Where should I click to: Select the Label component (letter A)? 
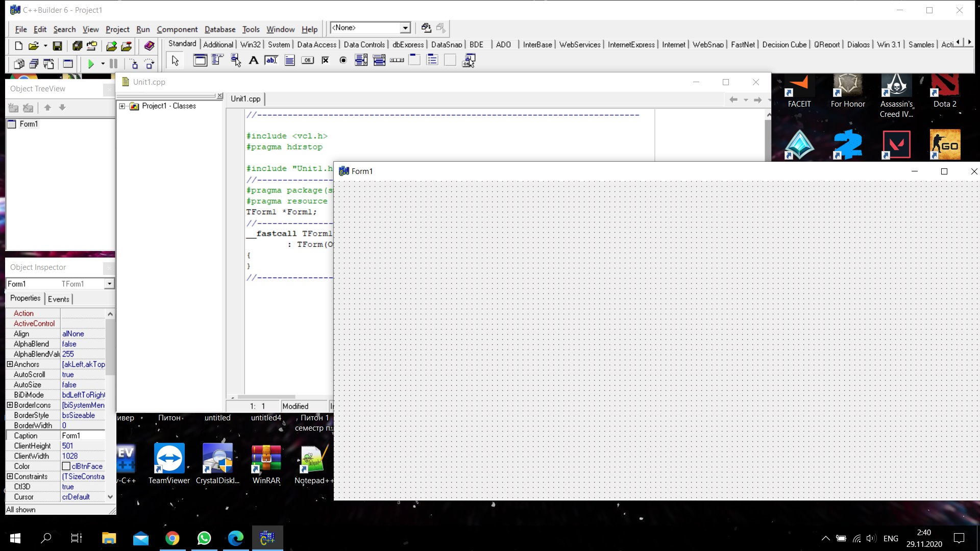[253, 60]
